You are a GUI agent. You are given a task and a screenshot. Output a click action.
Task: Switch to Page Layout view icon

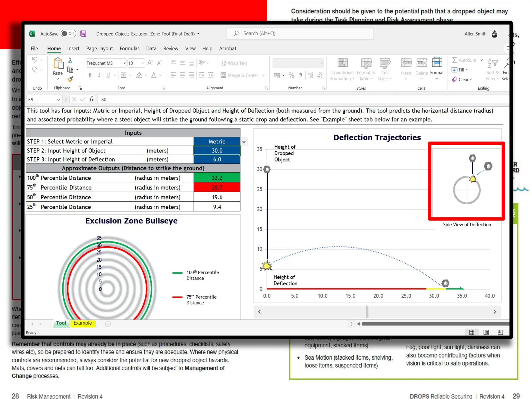(x=486, y=332)
